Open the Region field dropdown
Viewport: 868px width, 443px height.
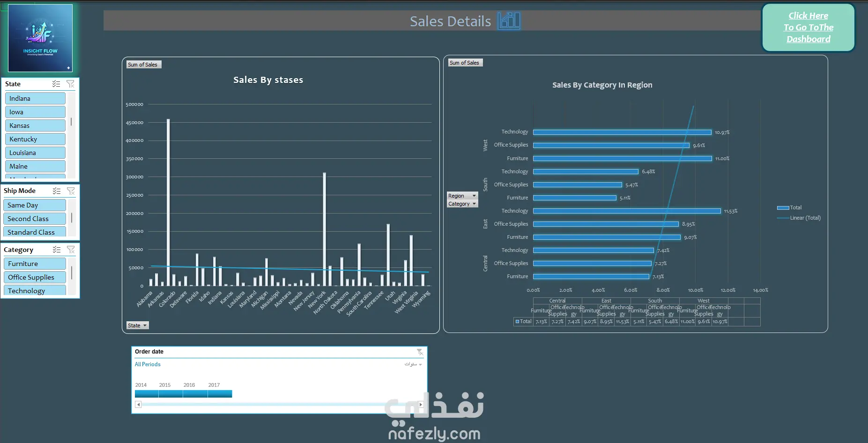(x=462, y=196)
